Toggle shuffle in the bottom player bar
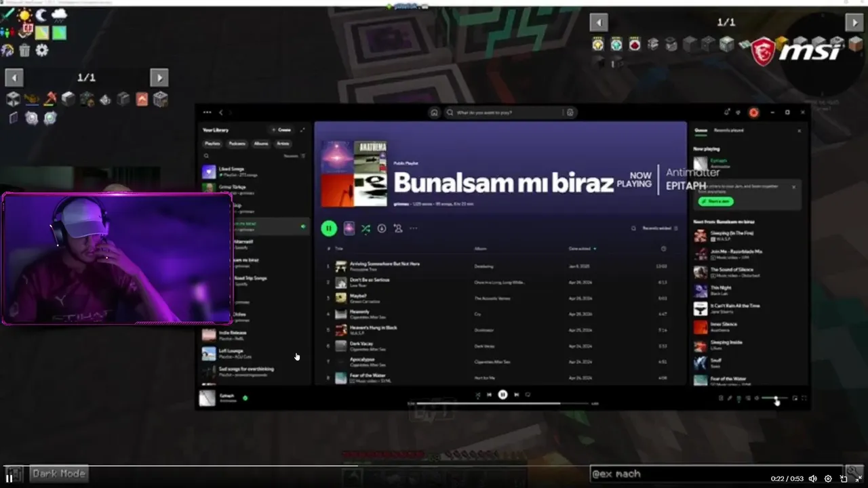Image resolution: width=868 pixels, height=488 pixels. 477,394
